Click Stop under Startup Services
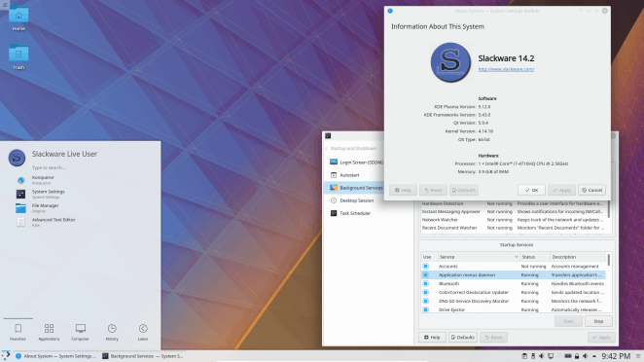Viewport: 644px width, 362px height. coord(598,321)
